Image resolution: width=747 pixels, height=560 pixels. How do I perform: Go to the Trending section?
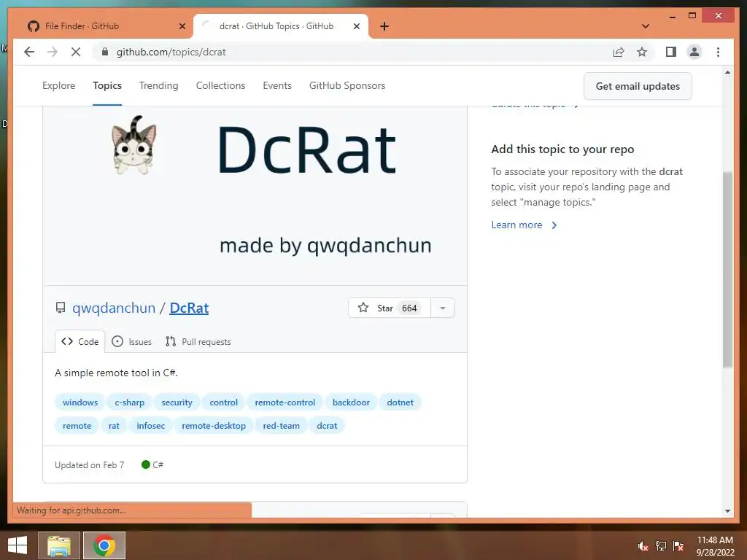pos(158,86)
